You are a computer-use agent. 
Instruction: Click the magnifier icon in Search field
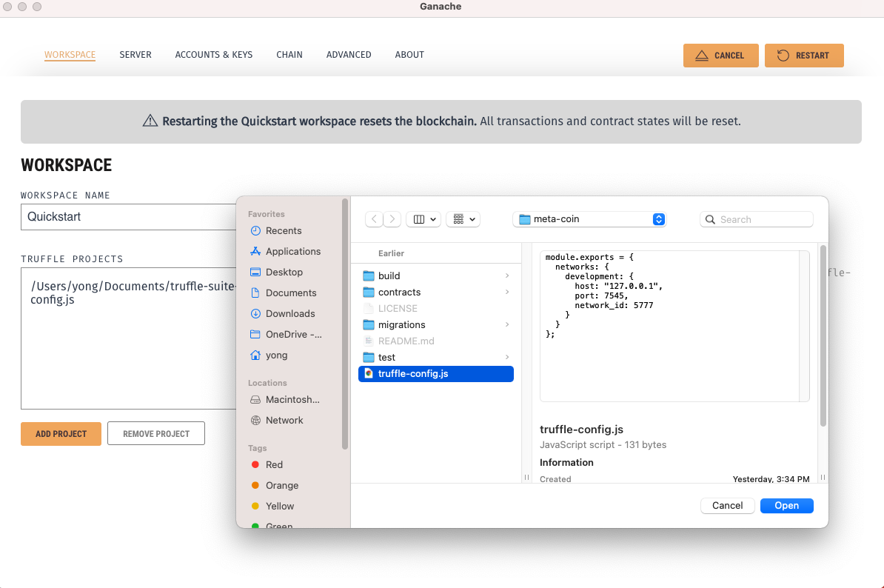pos(710,219)
